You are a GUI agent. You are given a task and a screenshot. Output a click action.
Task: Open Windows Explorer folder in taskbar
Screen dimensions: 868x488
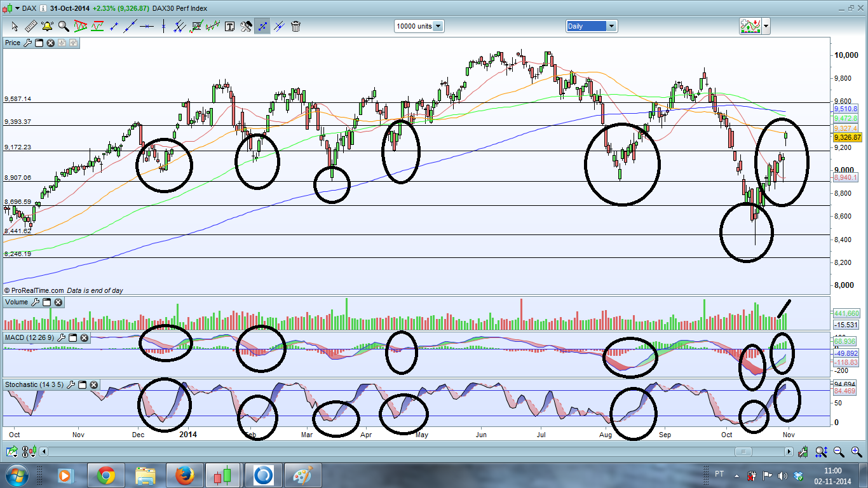[x=145, y=475]
